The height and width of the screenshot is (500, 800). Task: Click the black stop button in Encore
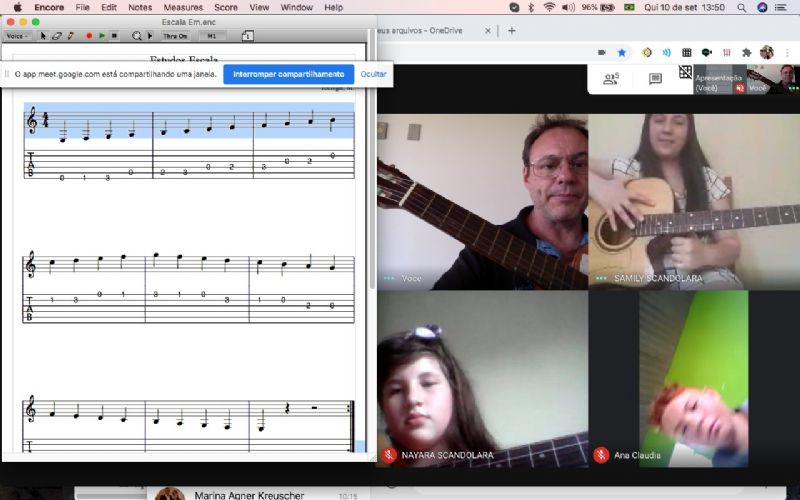tap(114, 36)
